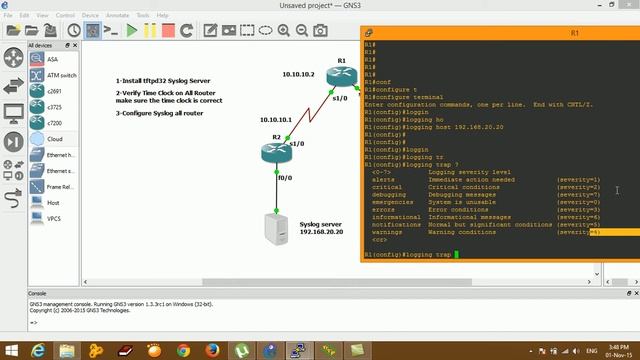This screenshot has height=360, width=640.
Task: Click the R1 terminal command line
Action: coord(412,255)
